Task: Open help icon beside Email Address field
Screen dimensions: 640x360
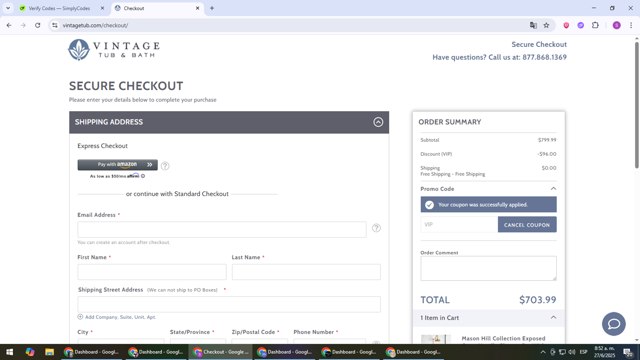Action: (x=376, y=228)
